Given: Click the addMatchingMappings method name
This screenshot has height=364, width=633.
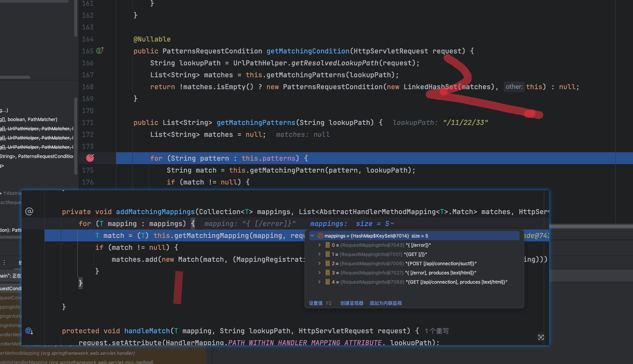Looking at the screenshot, I should pos(155,212).
